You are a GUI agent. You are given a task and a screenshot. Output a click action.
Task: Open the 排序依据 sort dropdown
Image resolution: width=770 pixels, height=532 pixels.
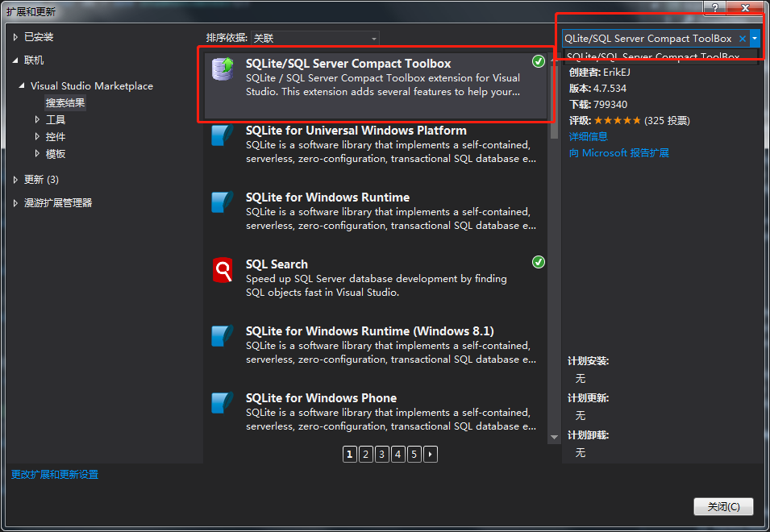314,38
